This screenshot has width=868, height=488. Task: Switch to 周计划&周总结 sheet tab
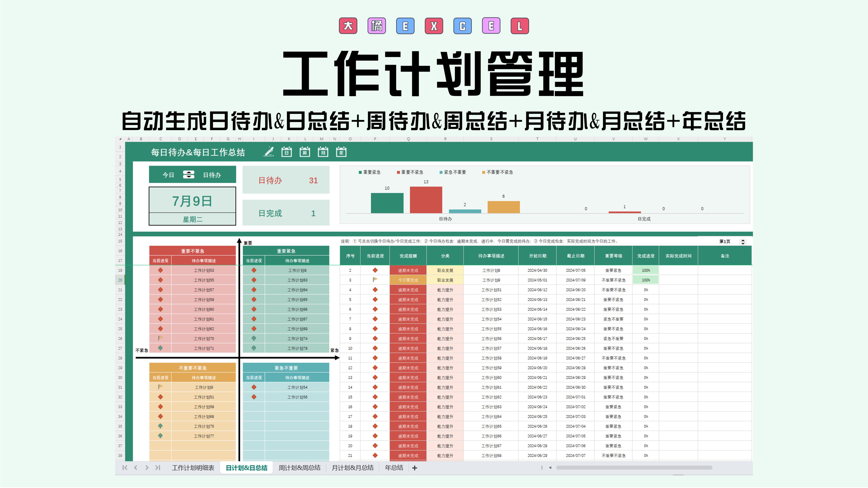pyautogui.click(x=299, y=468)
